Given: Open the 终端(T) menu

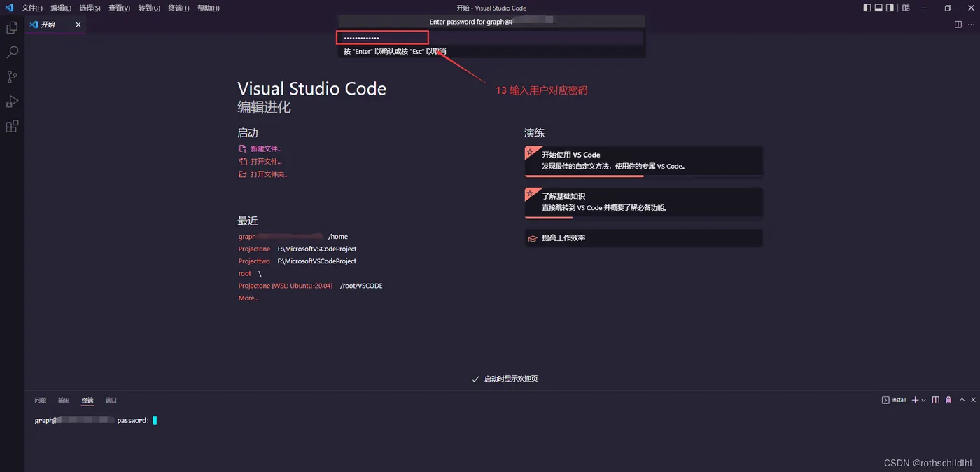Looking at the screenshot, I should pos(178,8).
